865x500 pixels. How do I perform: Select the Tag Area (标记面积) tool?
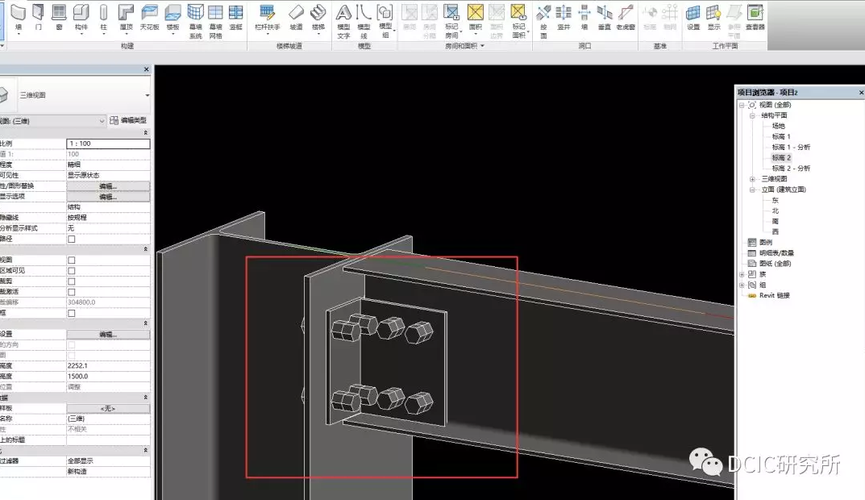pos(519,21)
